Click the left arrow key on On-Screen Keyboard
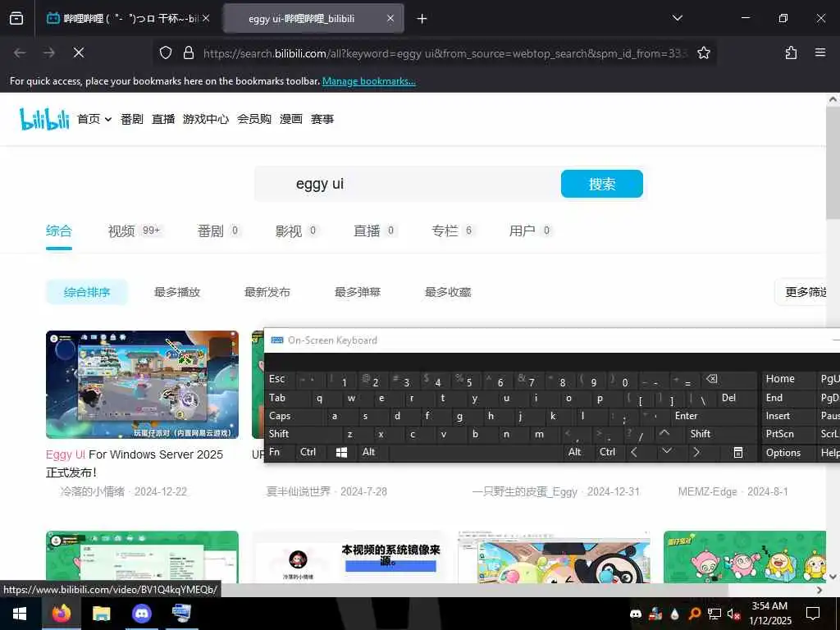The image size is (840, 630). (634, 453)
